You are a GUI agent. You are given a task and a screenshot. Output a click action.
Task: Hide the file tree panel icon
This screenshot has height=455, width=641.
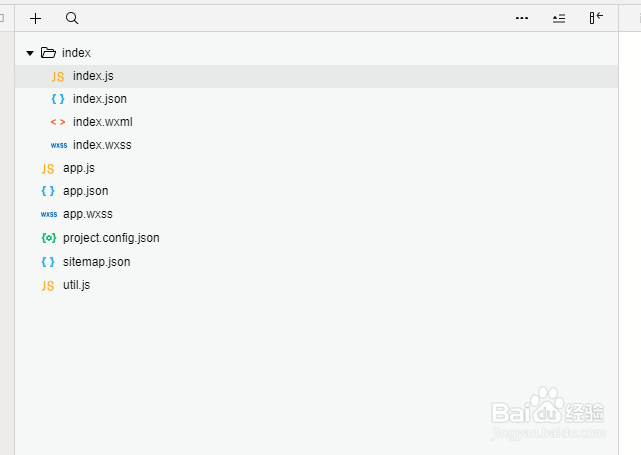click(x=596, y=18)
